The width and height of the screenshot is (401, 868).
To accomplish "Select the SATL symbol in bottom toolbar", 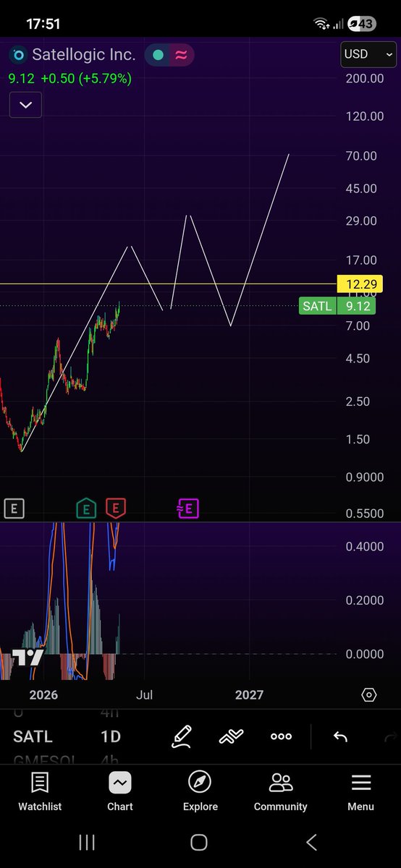I will point(33,737).
